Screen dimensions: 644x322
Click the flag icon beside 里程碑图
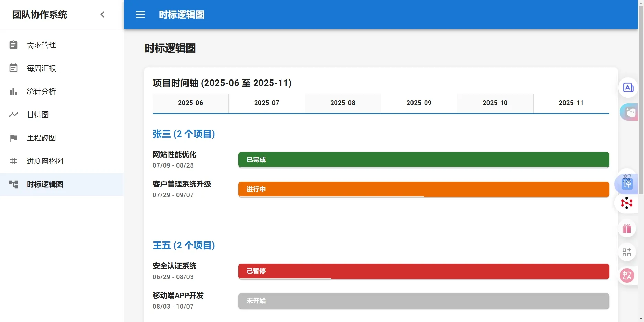pos(13,138)
